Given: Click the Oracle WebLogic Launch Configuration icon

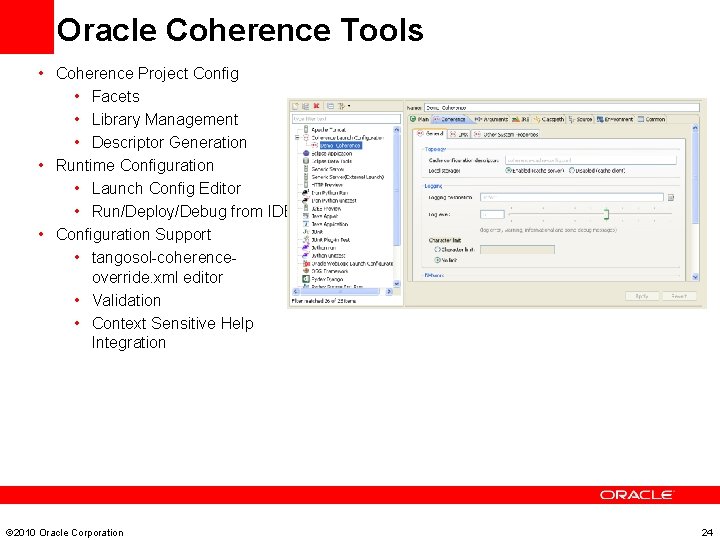Looking at the screenshot, I should 306,264.
